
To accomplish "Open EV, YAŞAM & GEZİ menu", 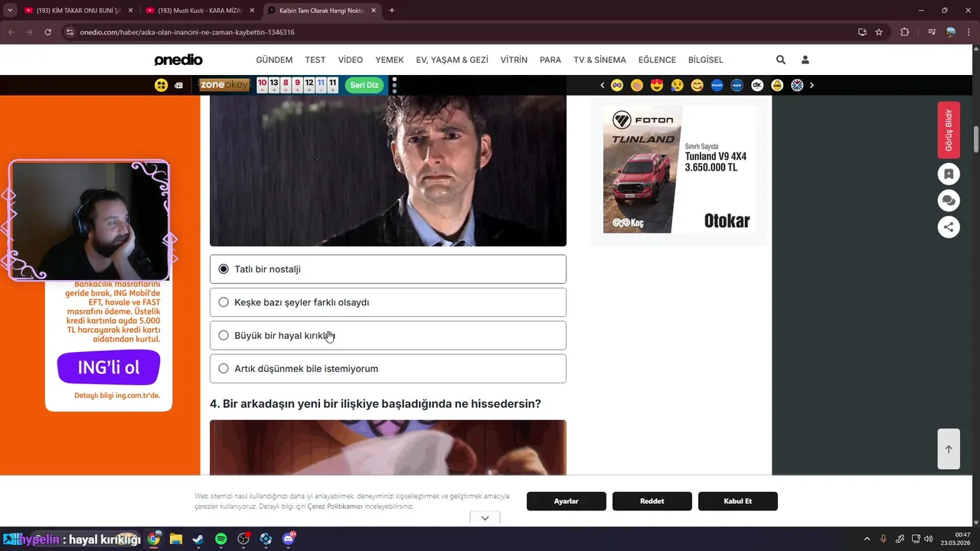I will [452, 60].
